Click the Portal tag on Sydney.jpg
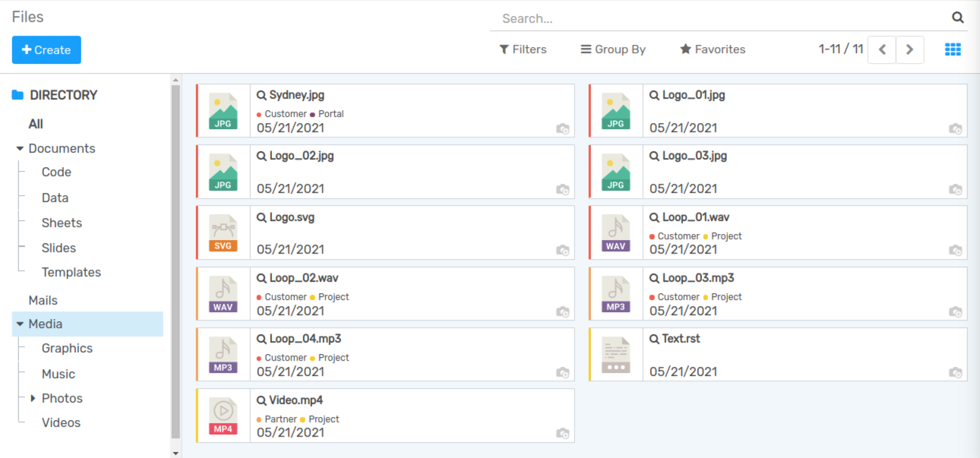This screenshot has width=980, height=458. point(327,114)
